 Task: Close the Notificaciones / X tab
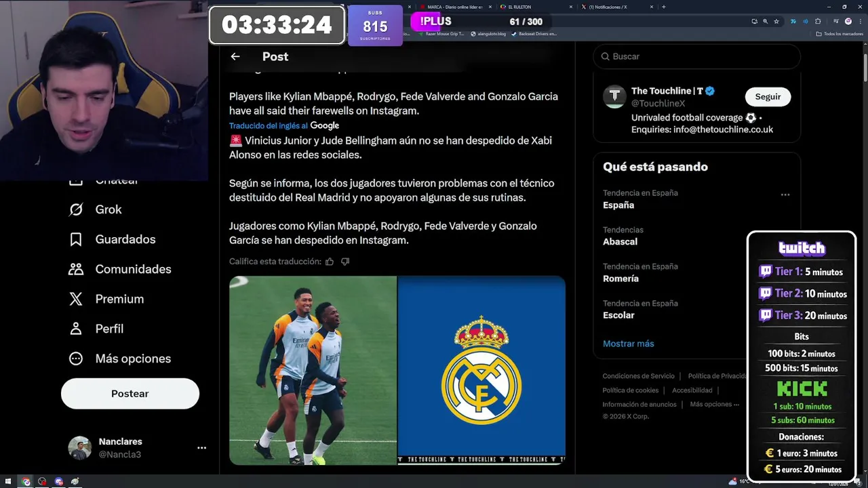pyautogui.click(x=652, y=7)
